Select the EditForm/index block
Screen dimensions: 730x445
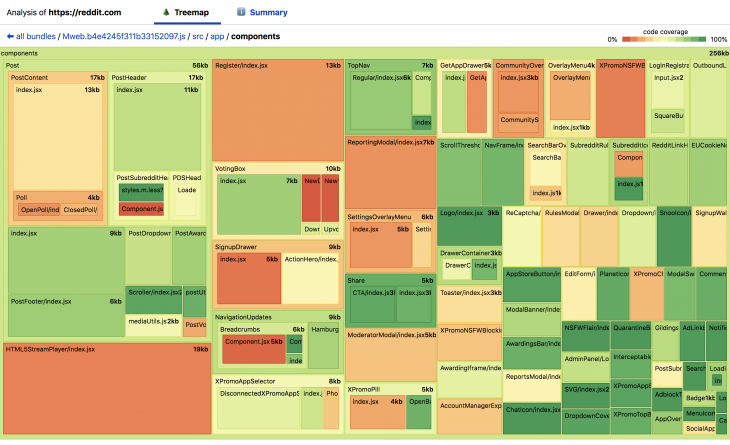tap(579, 294)
